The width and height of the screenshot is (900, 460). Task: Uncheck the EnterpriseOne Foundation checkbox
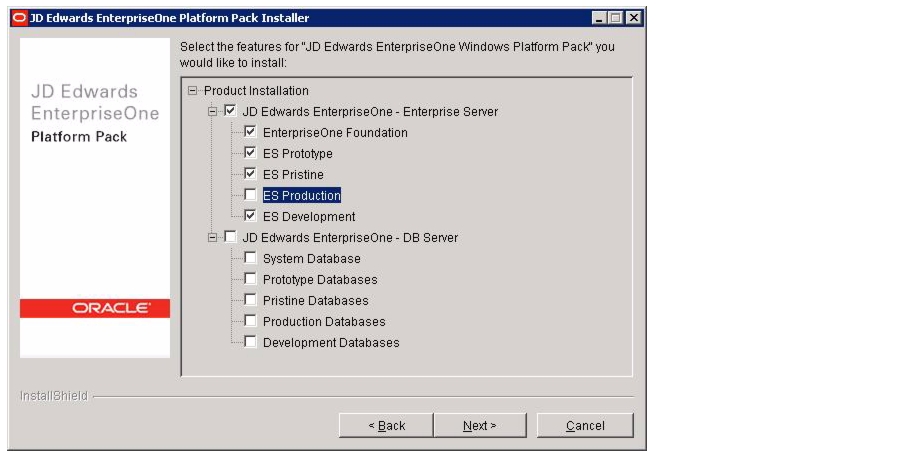point(250,132)
